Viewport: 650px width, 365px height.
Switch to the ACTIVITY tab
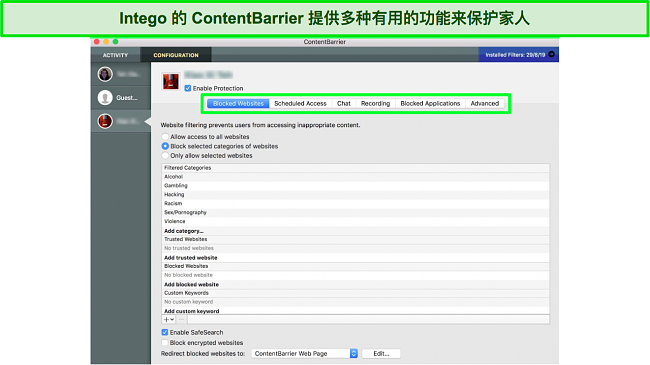coord(115,55)
